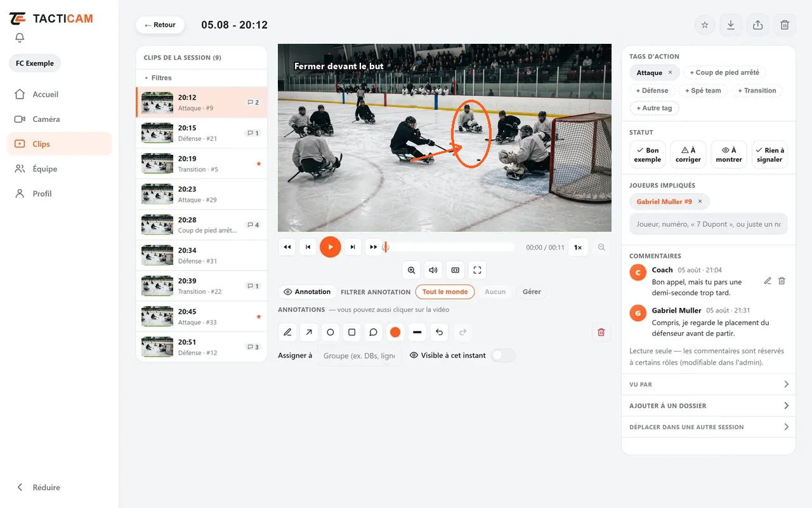
Task: Set status to Rien à signaler
Action: (x=769, y=155)
